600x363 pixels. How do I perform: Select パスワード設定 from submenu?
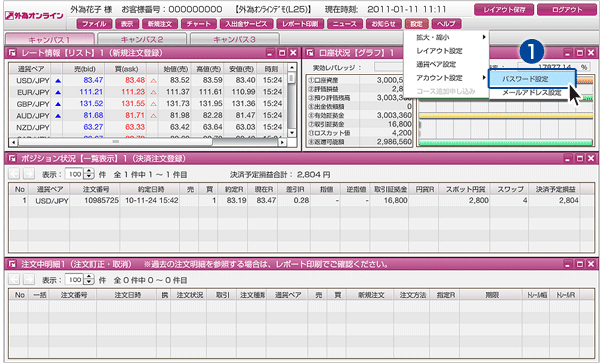click(532, 79)
